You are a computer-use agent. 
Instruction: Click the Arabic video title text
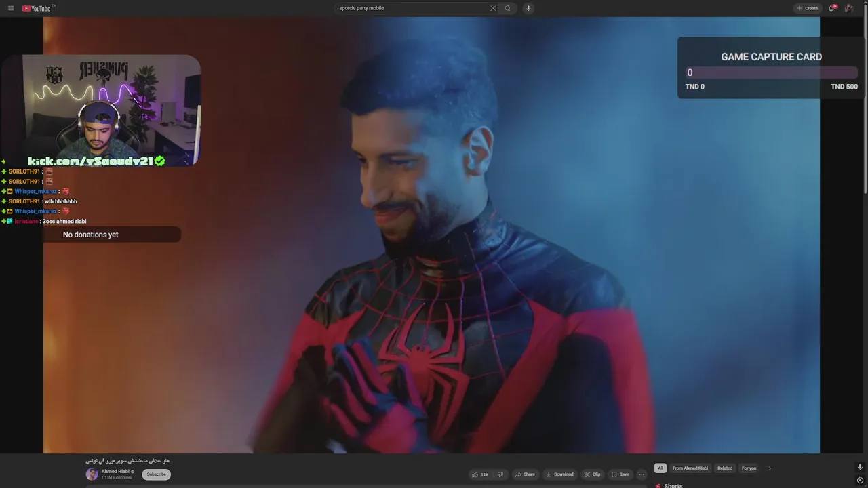pos(127,461)
